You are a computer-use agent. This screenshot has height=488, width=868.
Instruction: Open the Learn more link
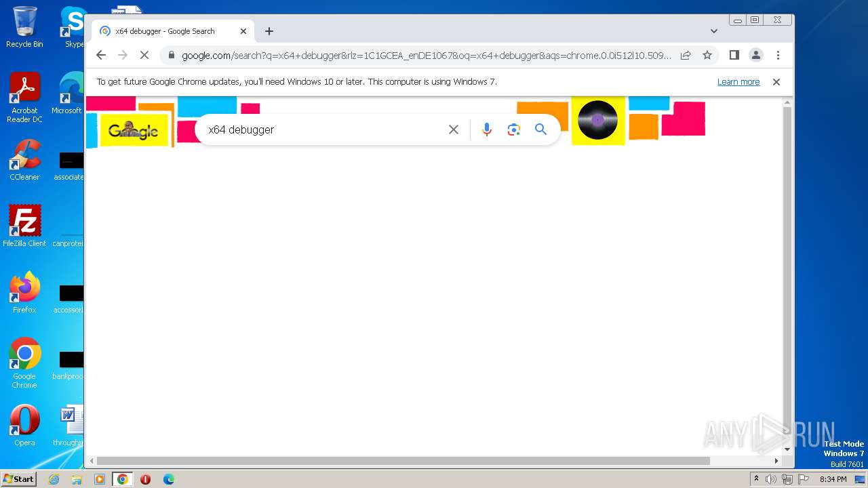738,82
